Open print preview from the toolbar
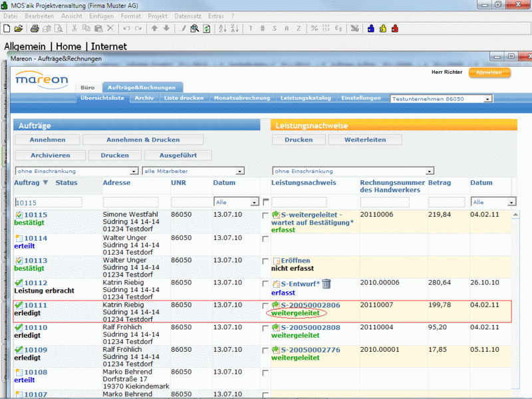This screenshot has width=532, height=399. pyautogui.click(x=59, y=29)
